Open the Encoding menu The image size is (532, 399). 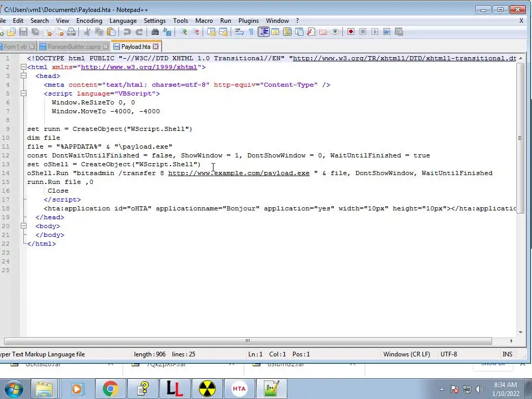point(89,21)
